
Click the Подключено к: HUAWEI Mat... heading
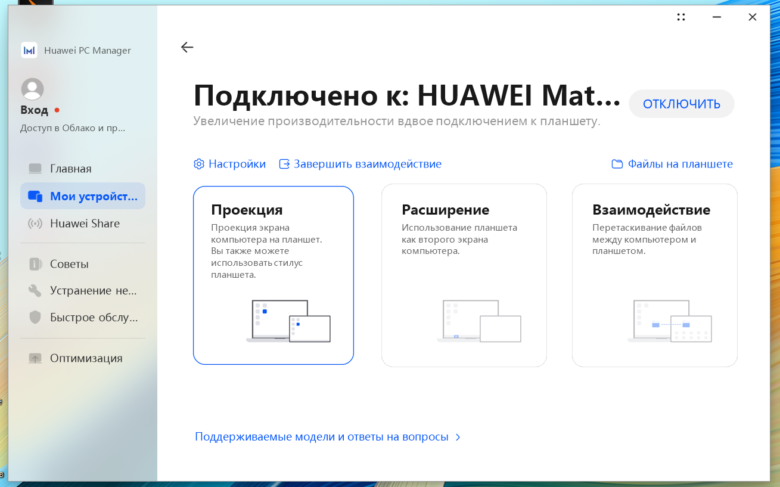pyautogui.click(x=407, y=96)
